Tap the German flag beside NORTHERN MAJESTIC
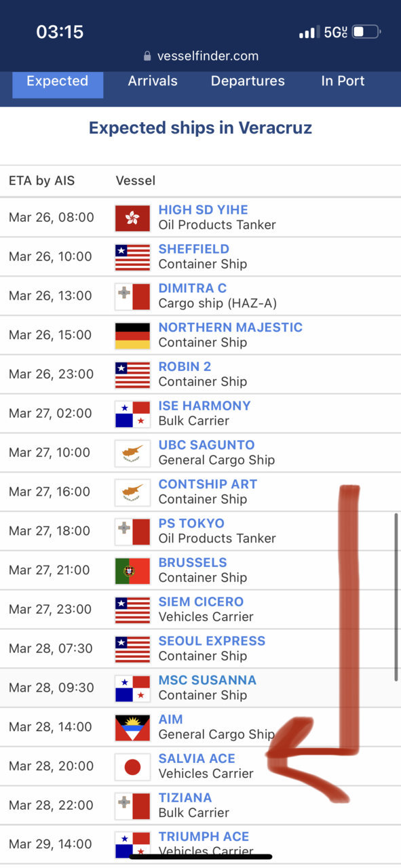 click(x=132, y=335)
